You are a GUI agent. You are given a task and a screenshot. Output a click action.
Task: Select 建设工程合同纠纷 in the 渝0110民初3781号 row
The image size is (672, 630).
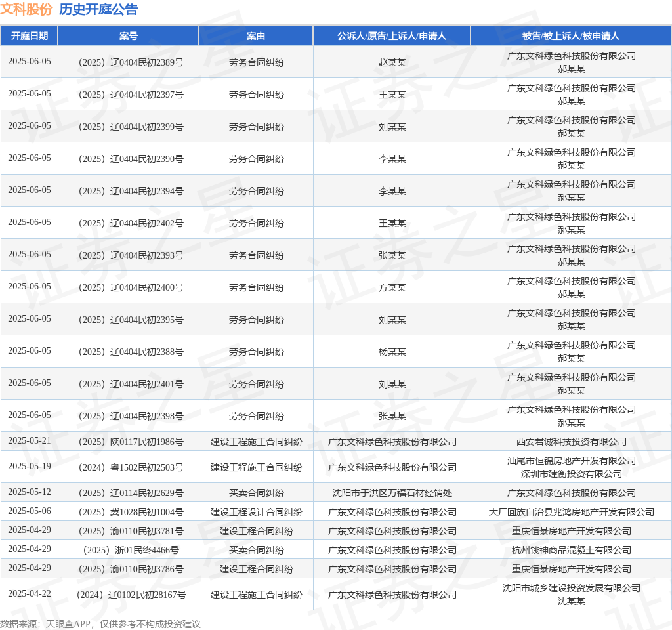(257, 532)
